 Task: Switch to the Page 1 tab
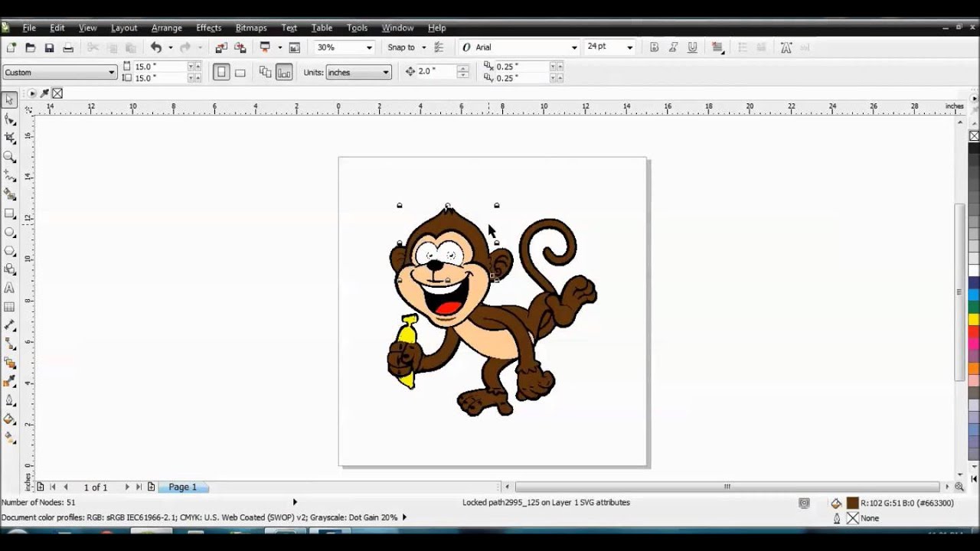click(182, 487)
